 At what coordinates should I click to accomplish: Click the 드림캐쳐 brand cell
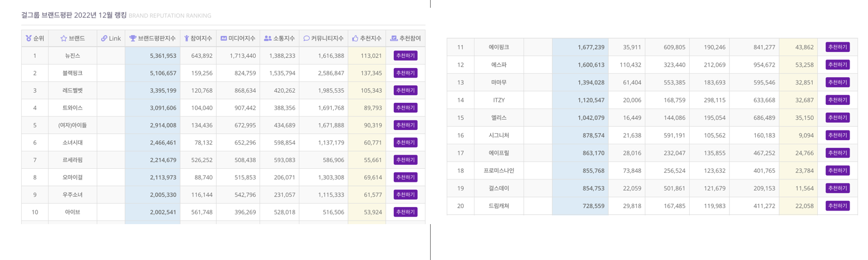pos(499,206)
